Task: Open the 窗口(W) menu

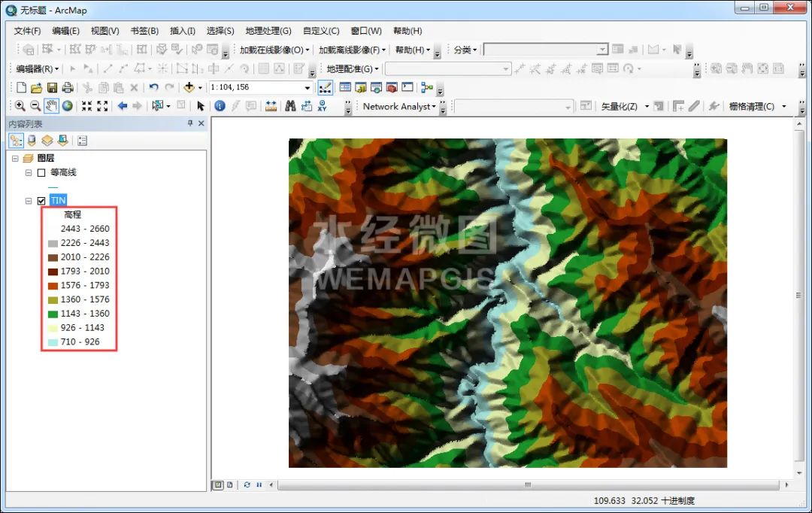Action: pos(366,31)
